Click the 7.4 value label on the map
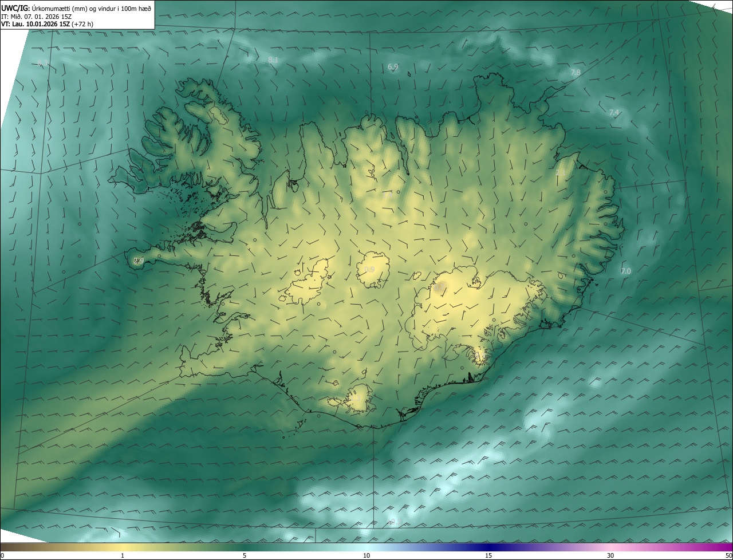Viewport: 733px width, 560px height. pos(614,113)
